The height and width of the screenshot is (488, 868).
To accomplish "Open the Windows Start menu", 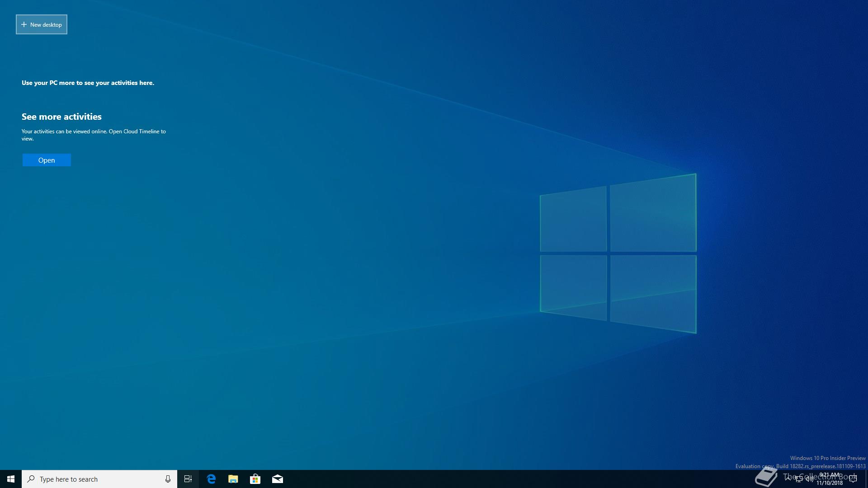I will coord(11,479).
